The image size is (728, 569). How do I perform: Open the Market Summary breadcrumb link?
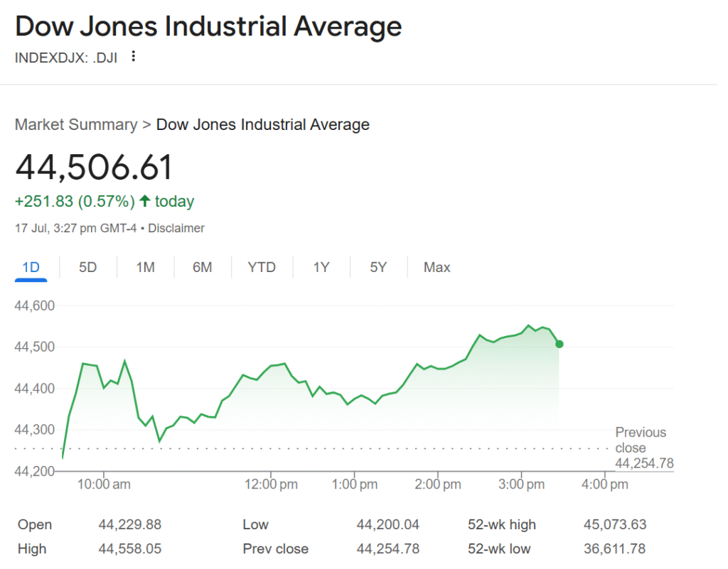(x=76, y=125)
